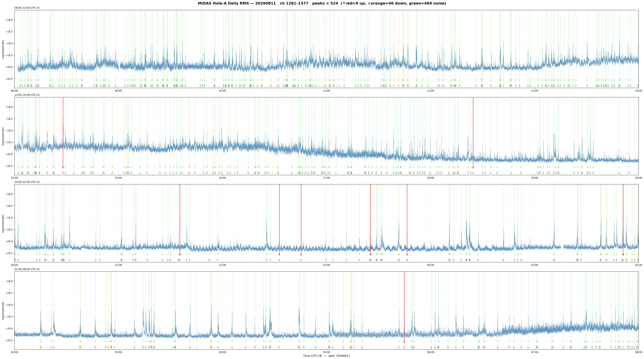Click log(amplitude) label of the 20:00–02:00 panel
The image size is (644, 359).
click(x=3, y=223)
